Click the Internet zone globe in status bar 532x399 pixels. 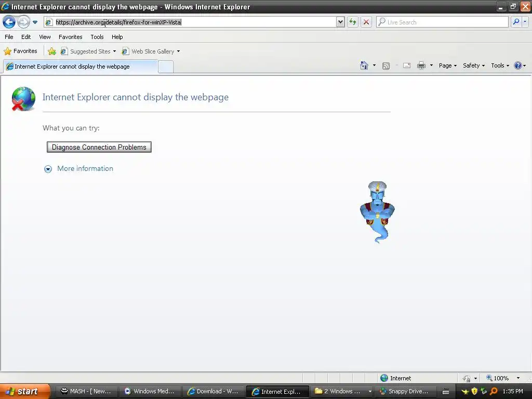point(384,378)
